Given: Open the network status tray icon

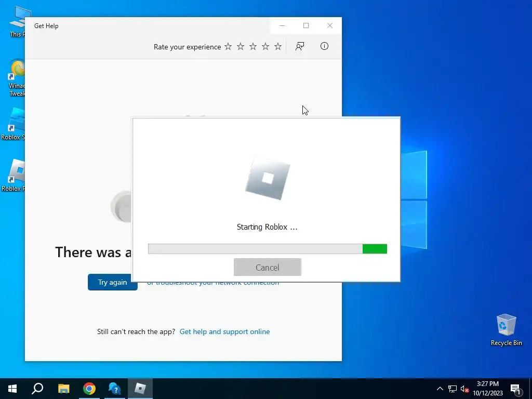Looking at the screenshot, I should pos(453,389).
